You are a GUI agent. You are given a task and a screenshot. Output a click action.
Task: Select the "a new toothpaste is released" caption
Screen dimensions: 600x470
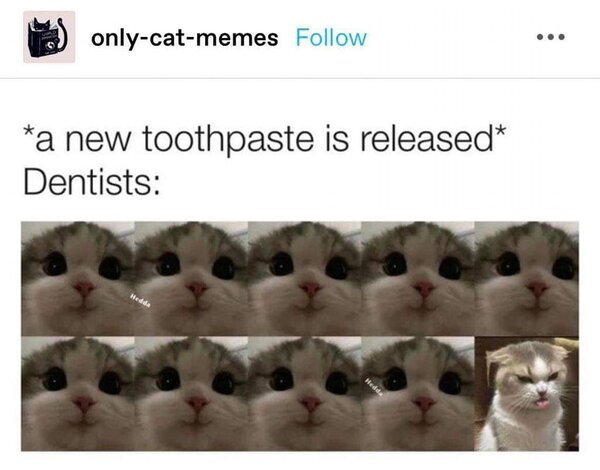tap(264, 139)
